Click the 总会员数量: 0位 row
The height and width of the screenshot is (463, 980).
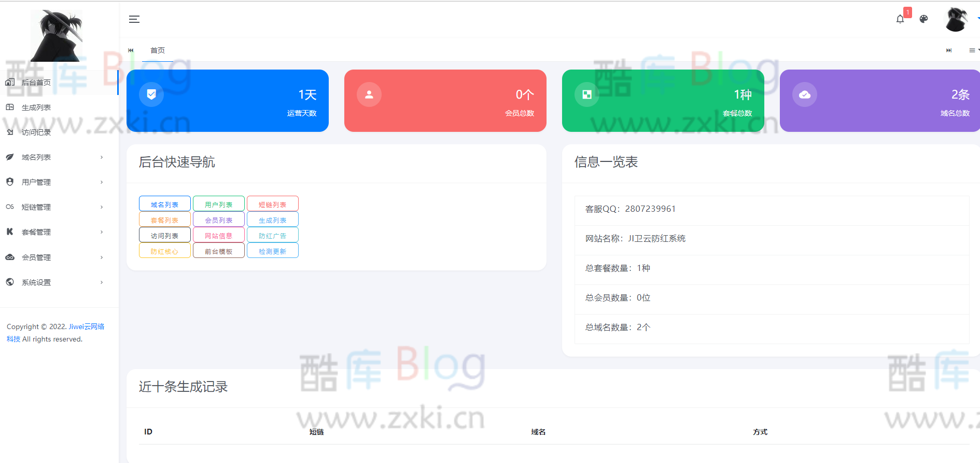click(x=772, y=299)
